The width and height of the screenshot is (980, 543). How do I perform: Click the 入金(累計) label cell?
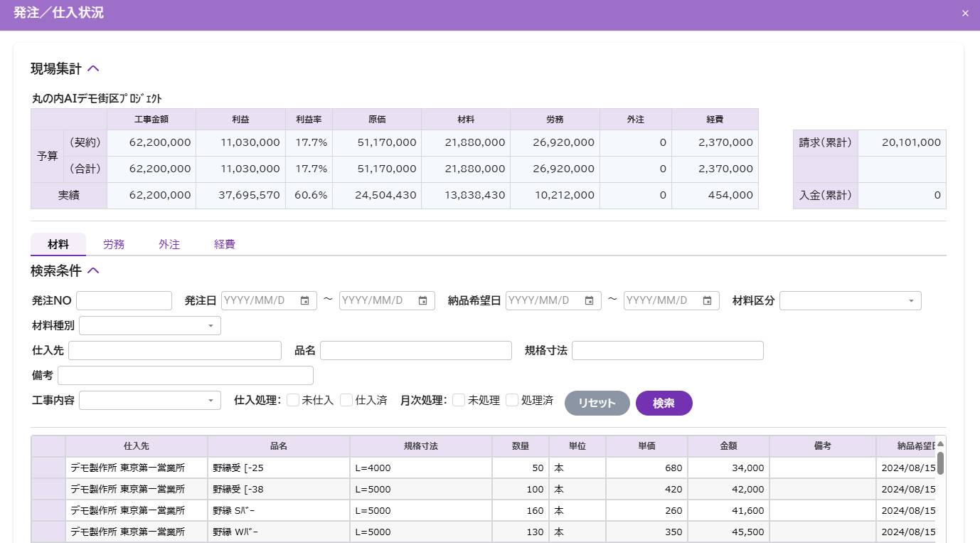826,196
